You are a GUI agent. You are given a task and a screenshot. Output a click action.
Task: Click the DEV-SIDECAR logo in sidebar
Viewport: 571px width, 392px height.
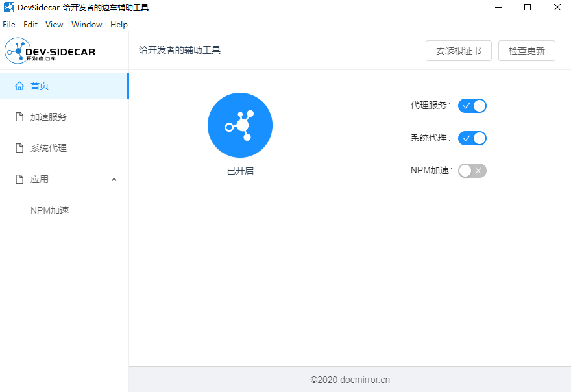point(50,51)
